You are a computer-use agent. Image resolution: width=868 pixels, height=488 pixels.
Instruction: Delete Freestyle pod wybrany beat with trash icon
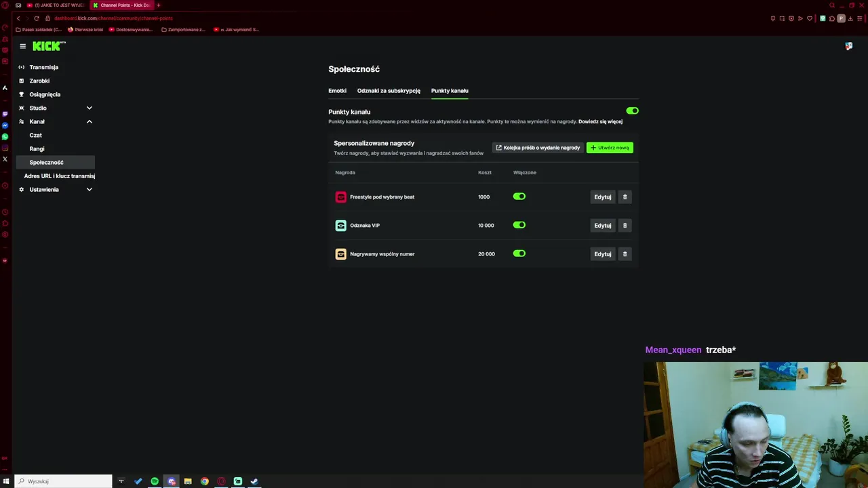[625, 197]
